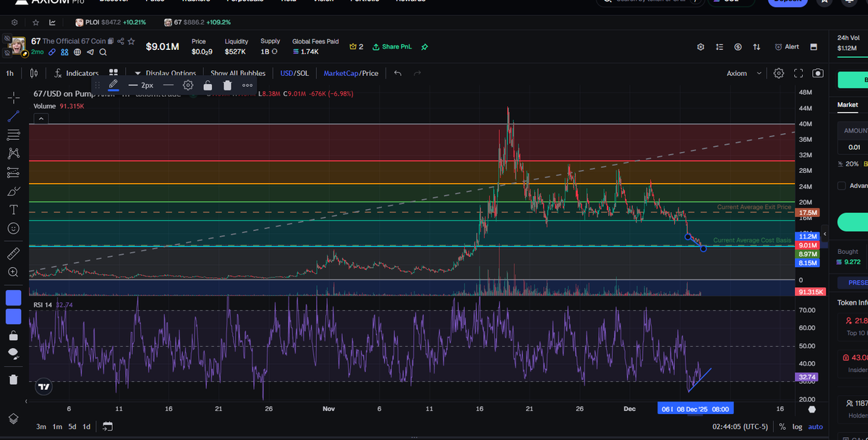Select the ruler measure tool

pos(13,253)
